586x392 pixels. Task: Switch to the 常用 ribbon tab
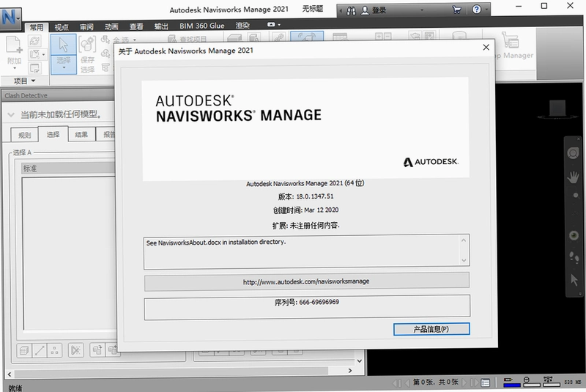click(x=36, y=27)
